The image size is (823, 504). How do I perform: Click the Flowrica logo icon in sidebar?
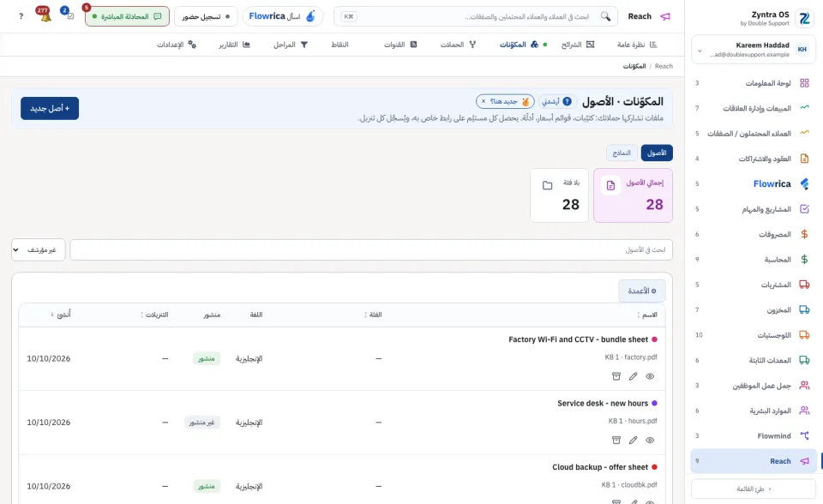point(804,183)
